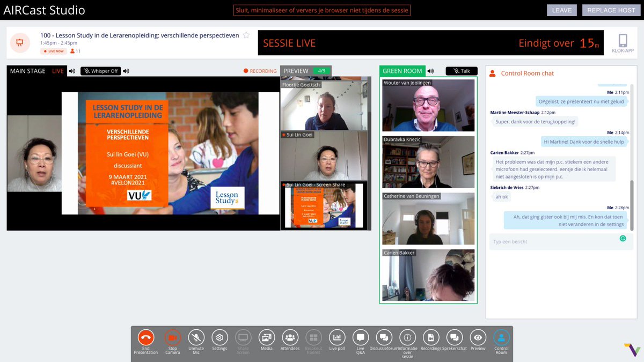The width and height of the screenshot is (644, 362).
Task: Open the Control Room view
Action: point(501,338)
